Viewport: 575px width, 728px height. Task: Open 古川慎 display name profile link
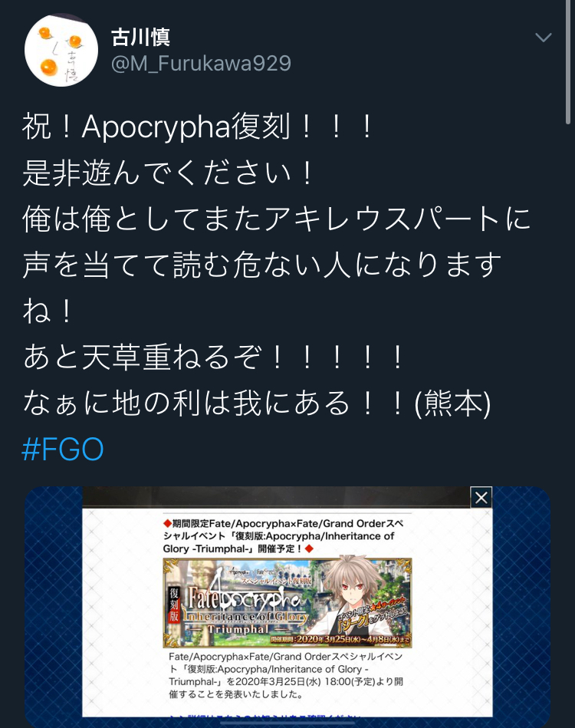pos(140,37)
